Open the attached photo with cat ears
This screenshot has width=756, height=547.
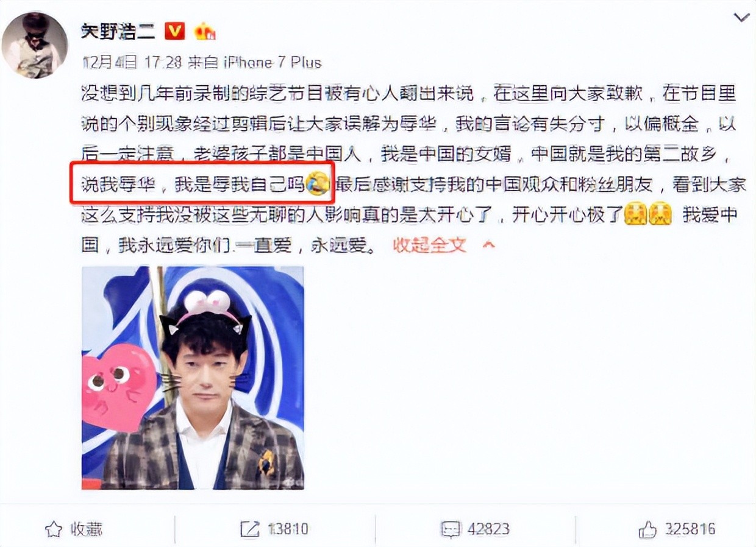(x=193, y=378)
